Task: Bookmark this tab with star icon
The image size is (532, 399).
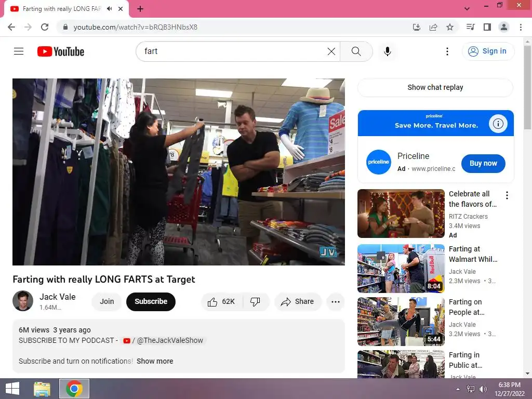Action: click(x=450, y=27)
